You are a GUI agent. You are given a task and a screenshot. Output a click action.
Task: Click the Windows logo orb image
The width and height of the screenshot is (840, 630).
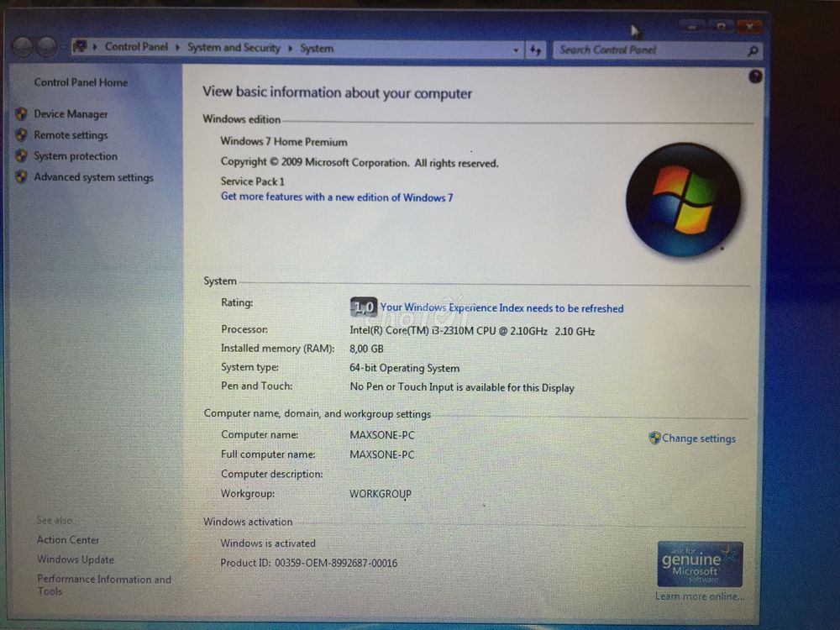click(x=684, y=200)
